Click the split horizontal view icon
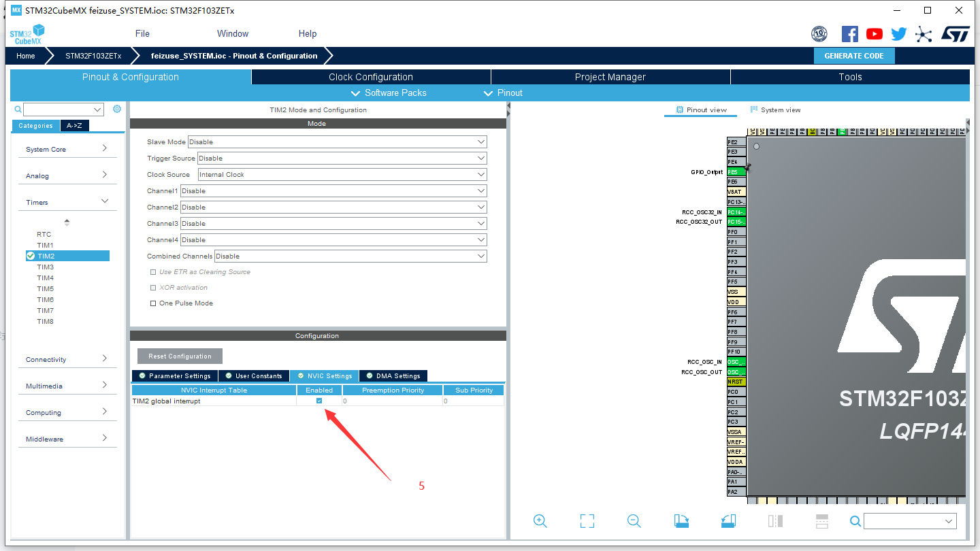 (822, 521)
